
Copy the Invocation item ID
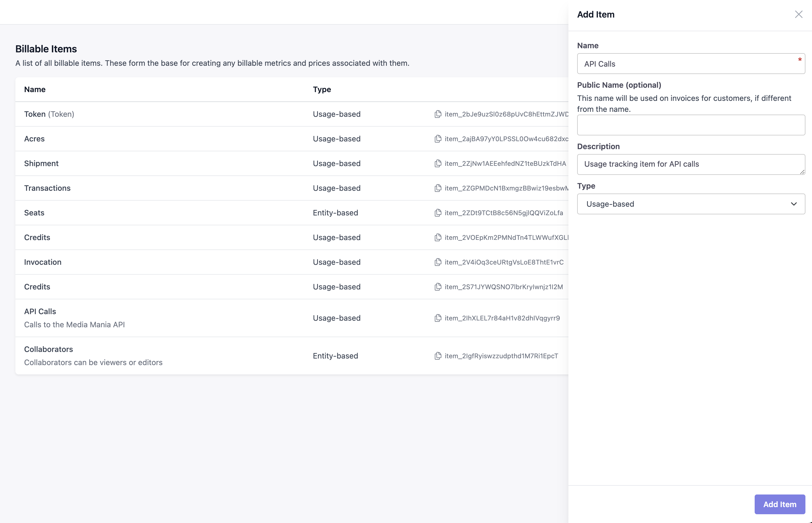[x=438, y=262]
